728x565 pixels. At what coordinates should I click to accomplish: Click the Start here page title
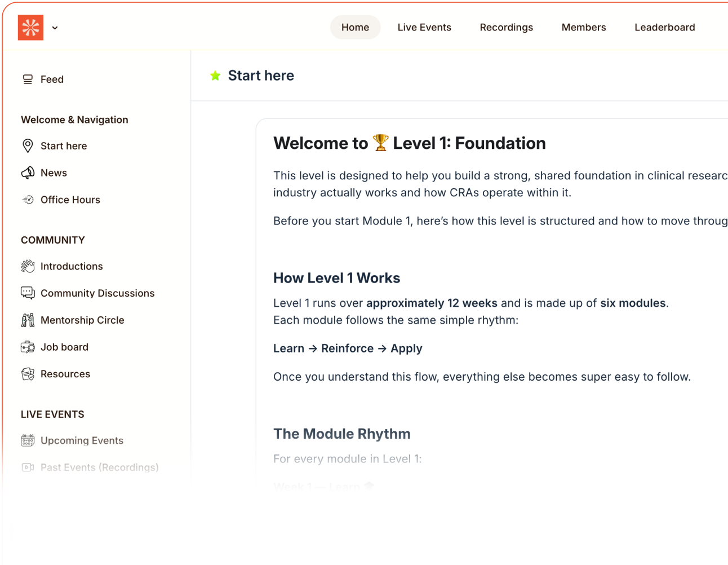(x=261, y=76)
